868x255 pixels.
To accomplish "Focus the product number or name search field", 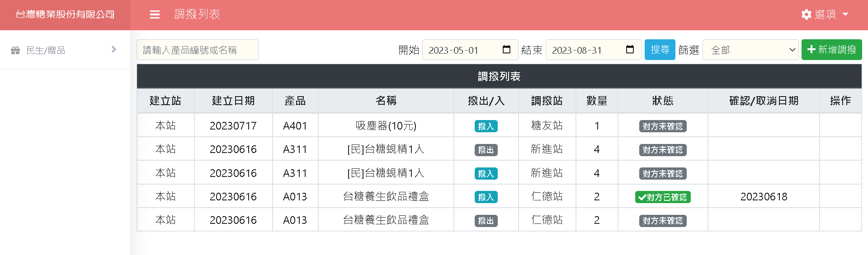I will (x=198, y=50).
